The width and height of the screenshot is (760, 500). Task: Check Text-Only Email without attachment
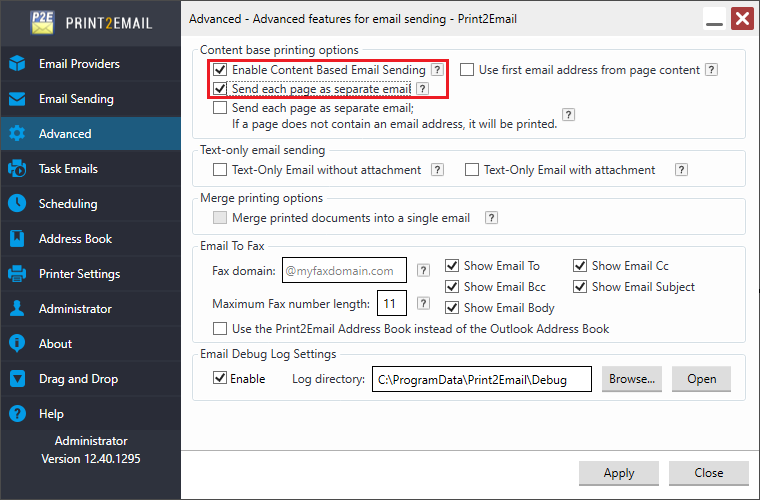point(220,170)
